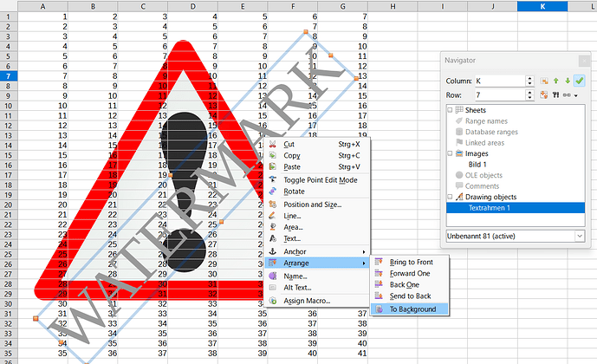Select Position and Size menu entry
This screenshot has height=364, width=597.
(312, 205)
